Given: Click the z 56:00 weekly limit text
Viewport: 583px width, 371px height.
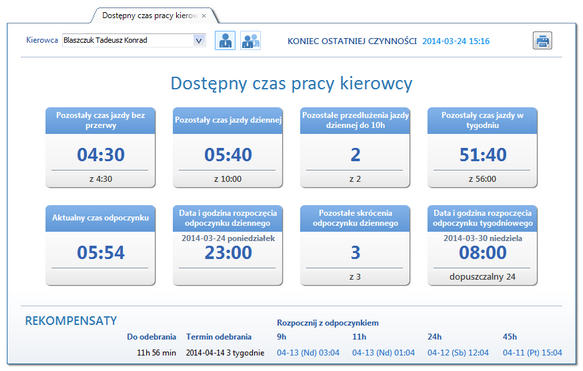Looking at the screenshot, I should [482, 179].
